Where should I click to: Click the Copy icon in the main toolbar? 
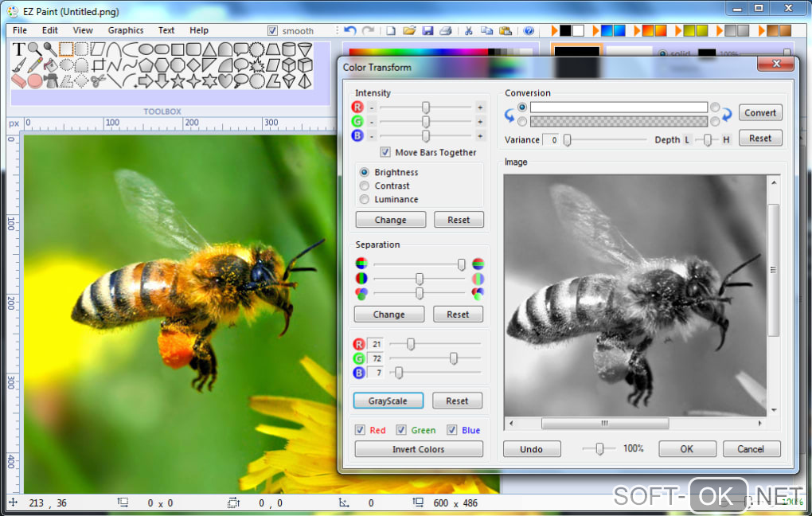(x=486, y=30)
